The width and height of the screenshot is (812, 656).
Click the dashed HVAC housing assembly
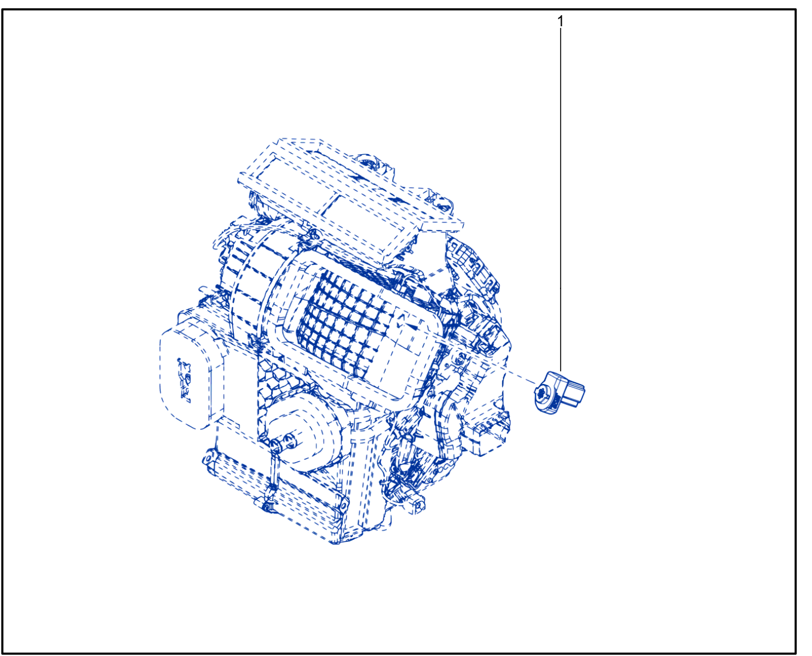click(336, 341)
